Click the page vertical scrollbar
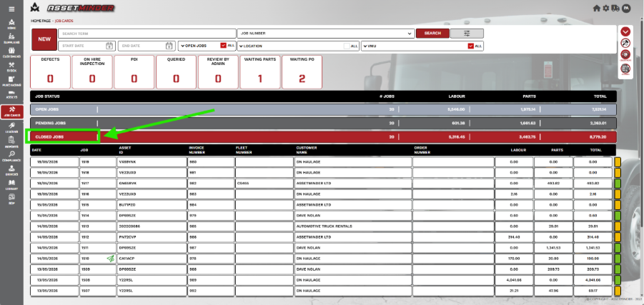Image resolution: width=644 pixels, height=305 pixels. click(x=642, y=123)
